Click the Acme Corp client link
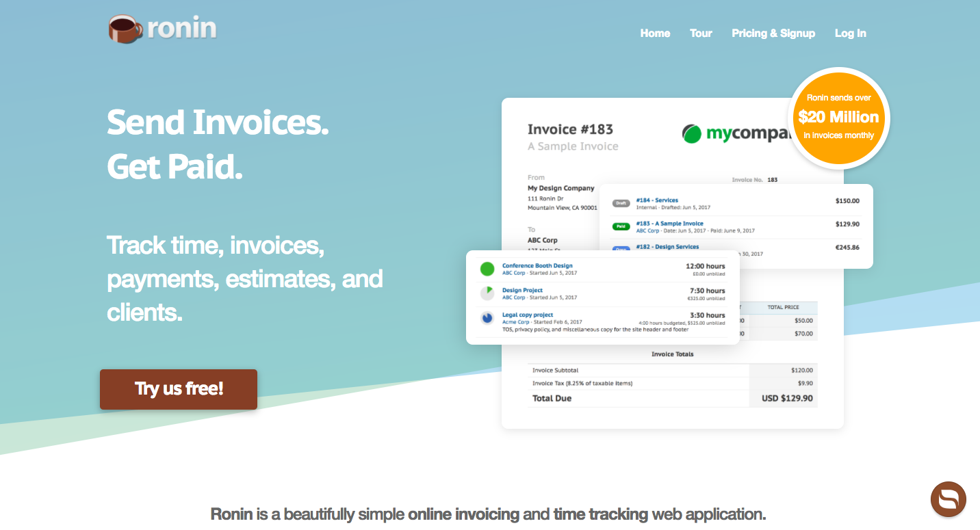The height and width of the screenshot is (530, 980). [516, 322]
